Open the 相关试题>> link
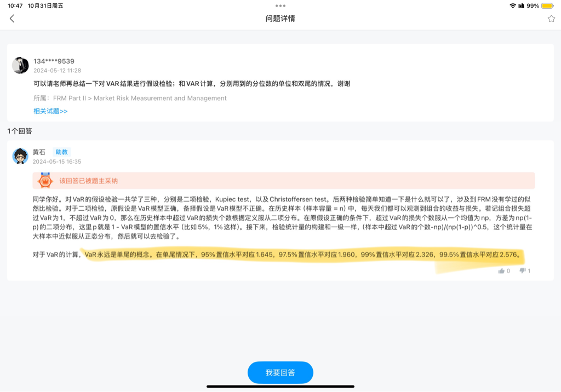 click(x=50, y=111)
